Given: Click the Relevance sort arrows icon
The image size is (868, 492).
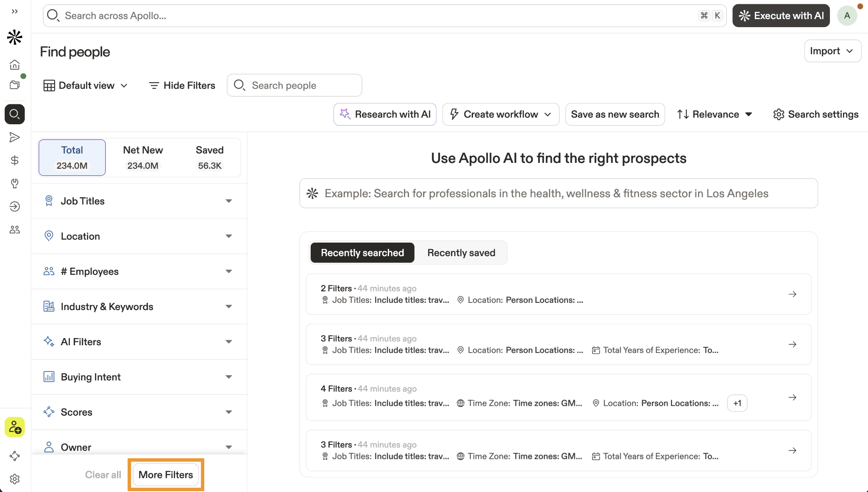Looking at the screenshot, I should click(683, 115).
